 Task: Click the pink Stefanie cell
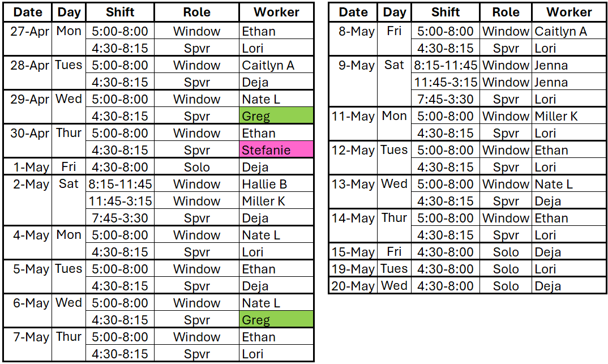click(276, 149)
